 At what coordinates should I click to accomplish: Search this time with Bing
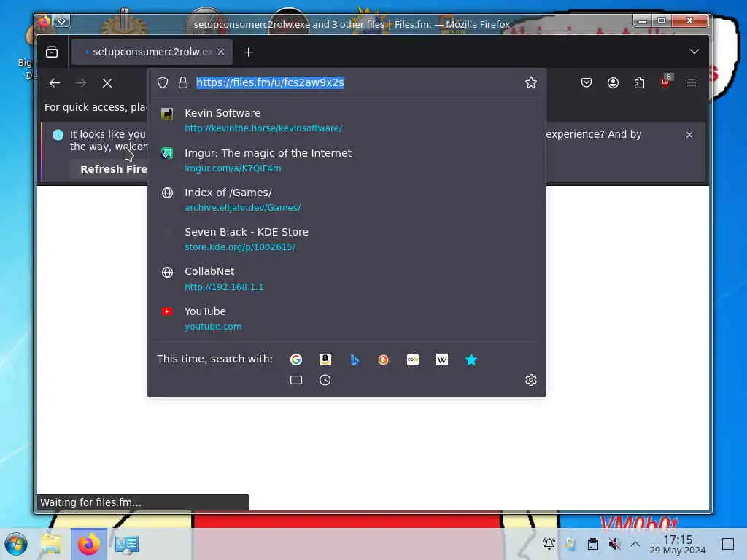point(355,359)
